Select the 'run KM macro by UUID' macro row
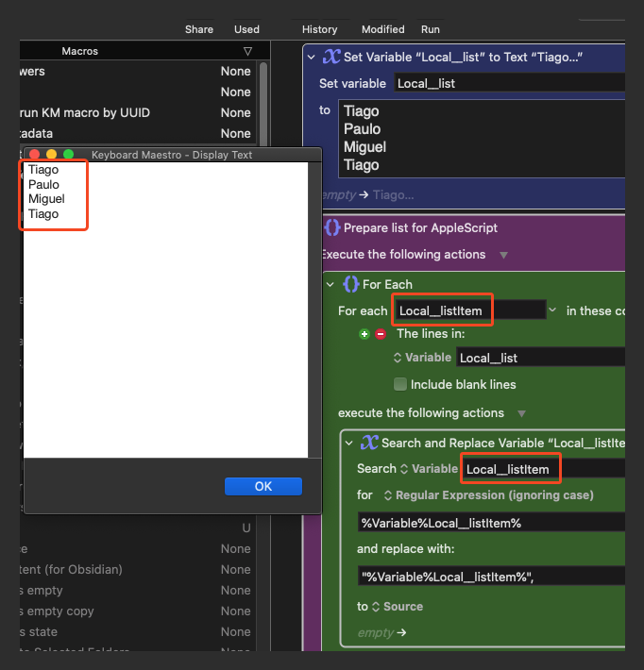Viewport: 644px width, 670px height. 138,113
